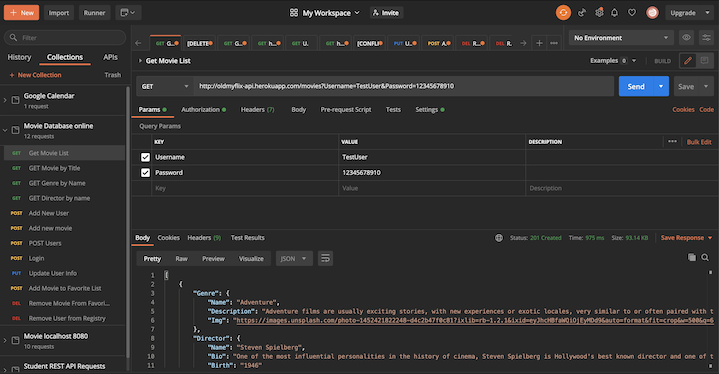Switch to the History tab in sidebar

tap(19, 57)
